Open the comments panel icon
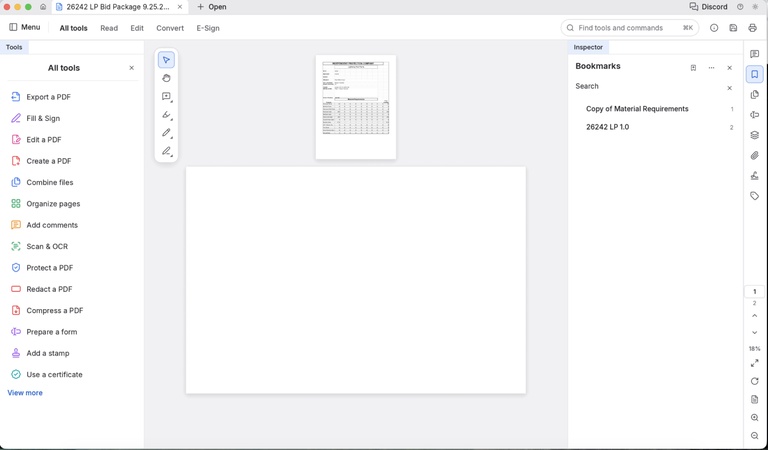Image resolution: width=768 pixels, height=450 pixels. [x=754, y=54]
